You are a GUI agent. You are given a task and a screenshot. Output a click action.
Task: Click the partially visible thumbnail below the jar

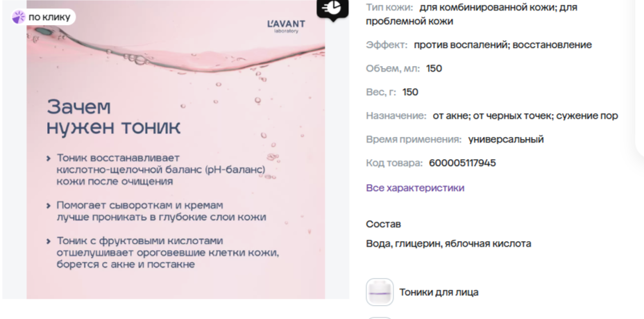pyautogui.click(x=380, y=318)
